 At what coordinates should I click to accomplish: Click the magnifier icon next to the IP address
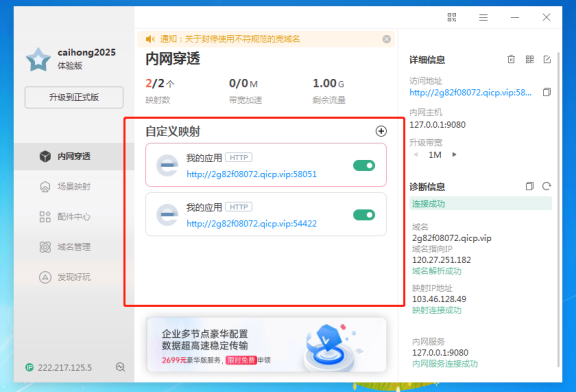click(x=120, y=367)
